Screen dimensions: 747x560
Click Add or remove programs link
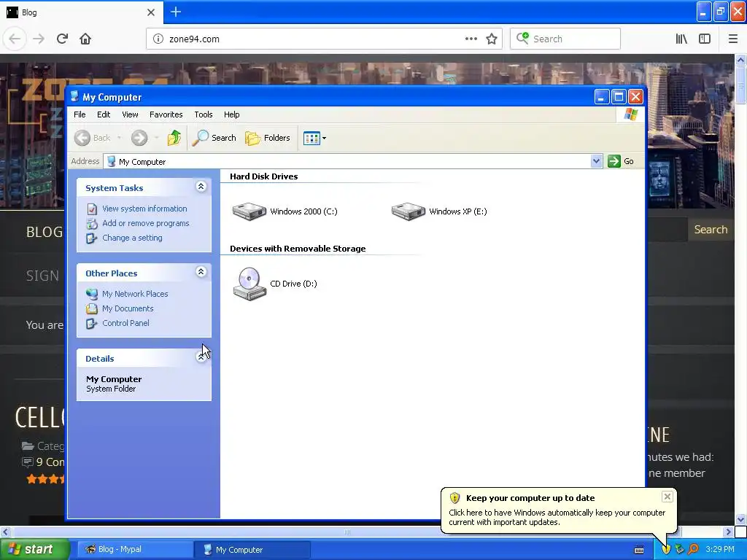pyautogui.click(x=145, y=223)
